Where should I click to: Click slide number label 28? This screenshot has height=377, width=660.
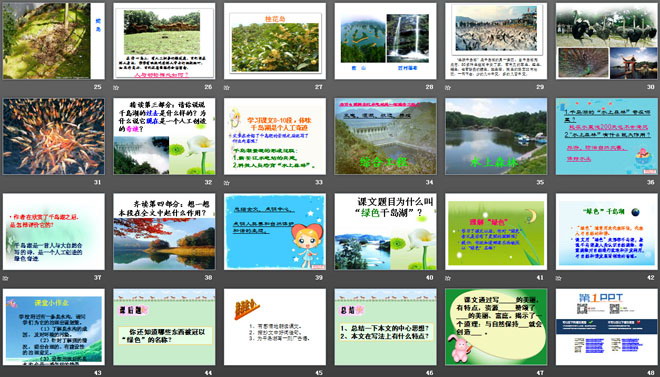coord(429,87)
